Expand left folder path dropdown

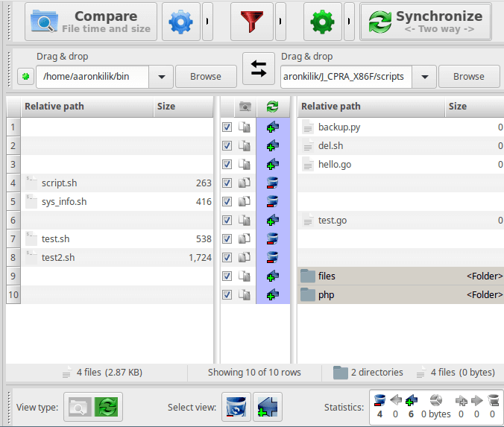tap(161, 76)
